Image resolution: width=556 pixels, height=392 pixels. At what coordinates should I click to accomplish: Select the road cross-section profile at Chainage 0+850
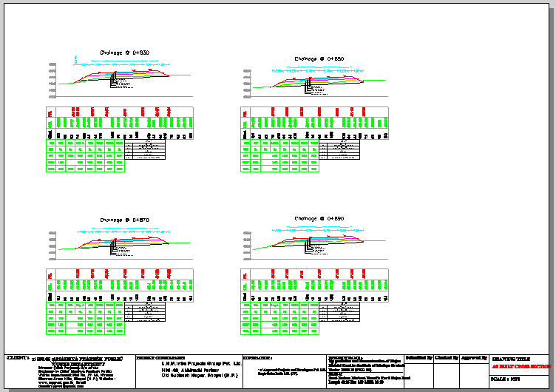(x=318, y=81)
